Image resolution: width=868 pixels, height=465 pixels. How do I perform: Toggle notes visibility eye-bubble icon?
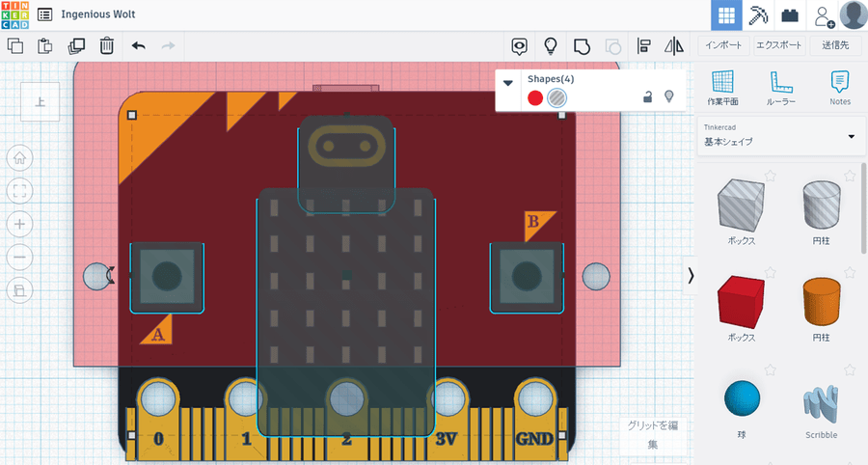pos(519,46)
